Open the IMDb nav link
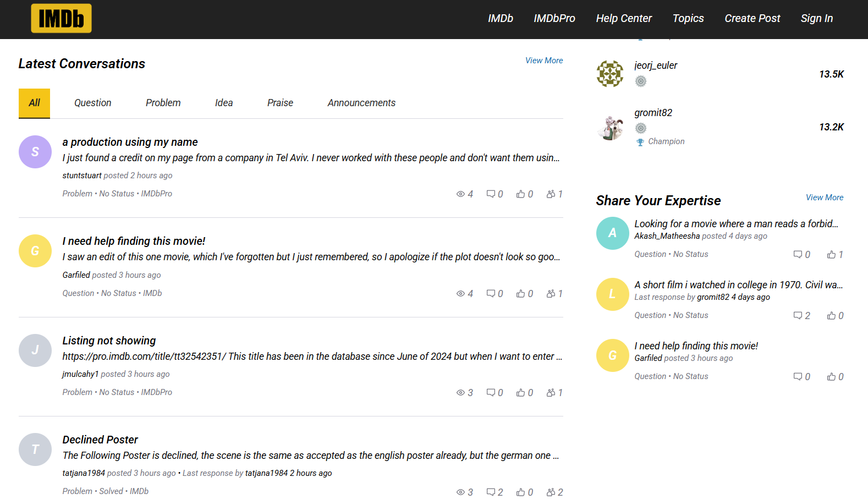 click(500, 19)
